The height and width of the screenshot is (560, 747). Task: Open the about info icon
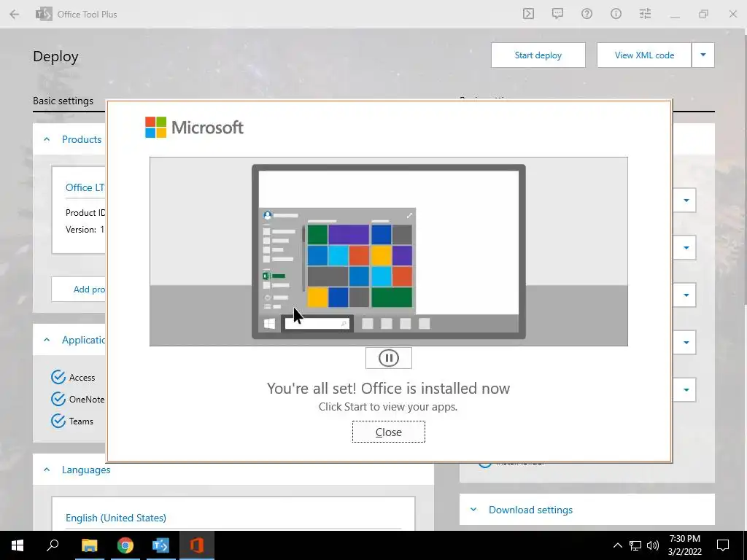[616, 14]
